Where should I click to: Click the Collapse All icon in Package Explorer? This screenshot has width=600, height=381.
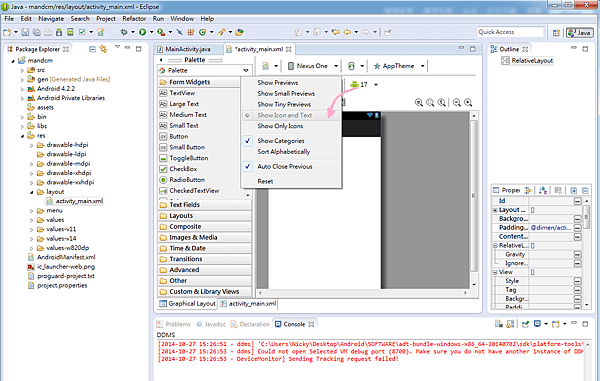pos(92,49)
